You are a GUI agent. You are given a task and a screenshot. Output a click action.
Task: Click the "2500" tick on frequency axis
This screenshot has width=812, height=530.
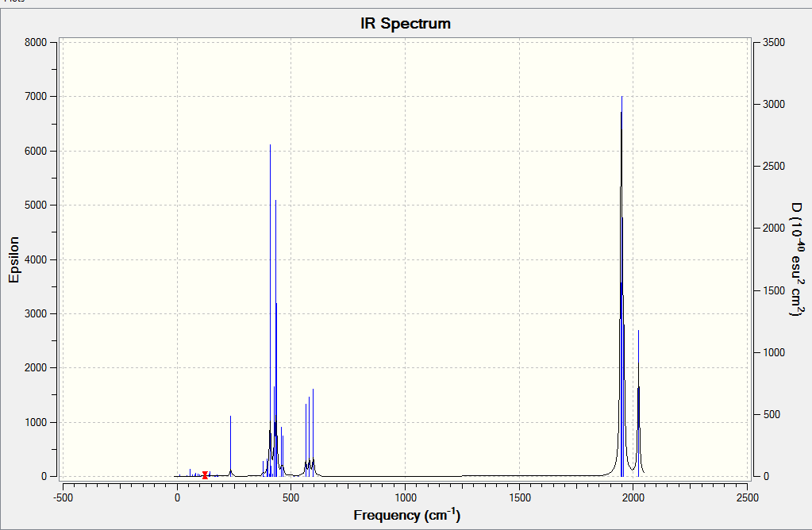click(747, 498)
